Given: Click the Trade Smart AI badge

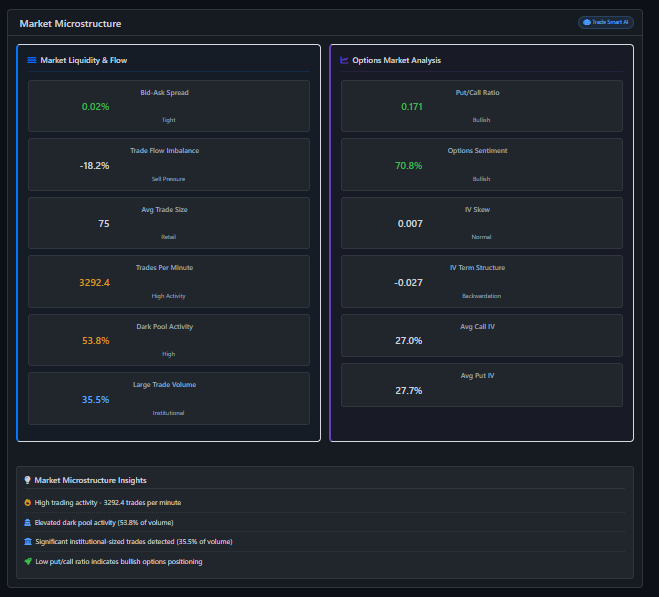Looking at the screenshot, I should pos(605,22).
